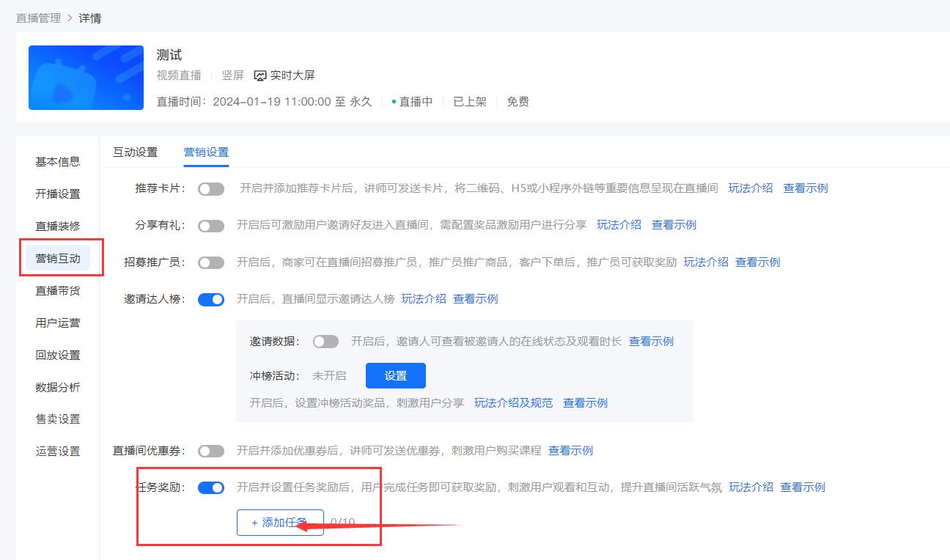This screenshot has width=950, height=560.
Task: Click the blue live stream cover thumbnail
Action: [85, 77]
